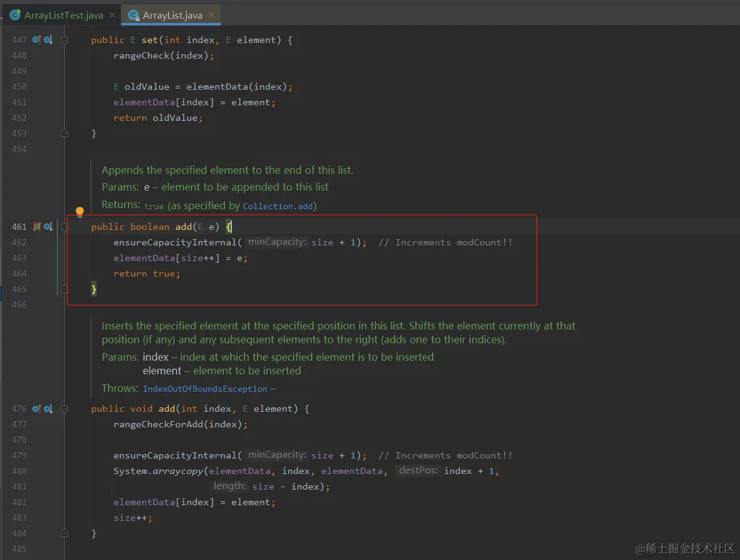Click the 'set' method name on line 447

[x=150, y=40]
